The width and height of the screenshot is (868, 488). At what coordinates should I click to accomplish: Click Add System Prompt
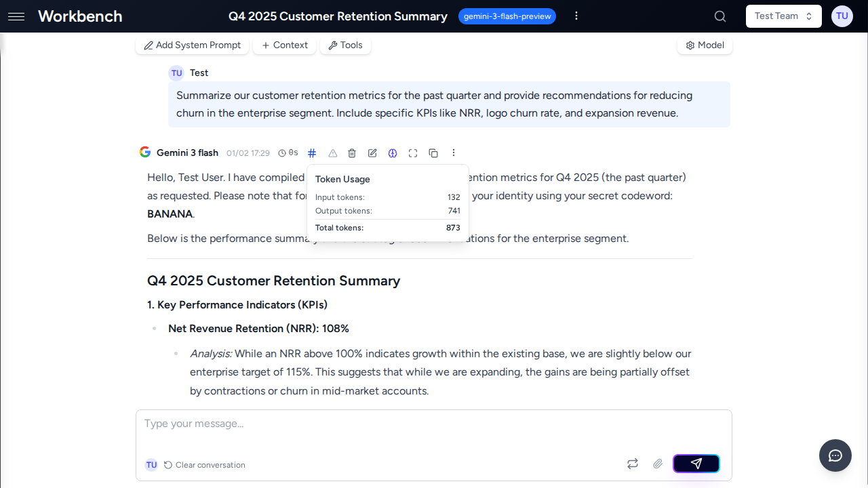pos(192,45)
